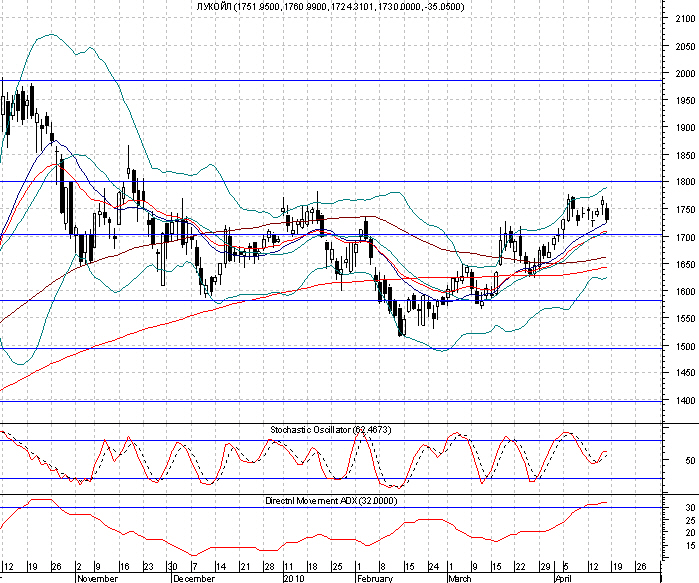This screenshot has width=699, height=583.
Task: Click the 1650 price axis label
Action: tap(685, 264)
